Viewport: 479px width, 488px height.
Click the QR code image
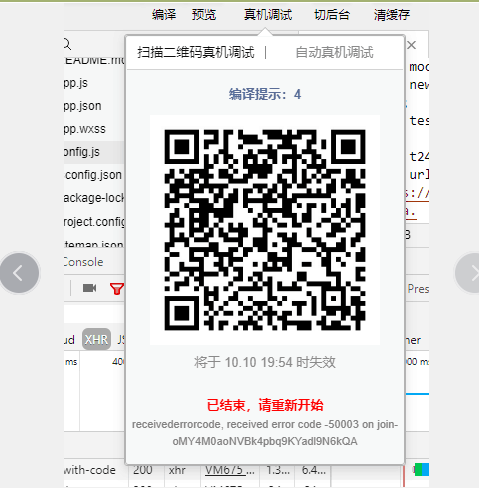click(265, 230)
